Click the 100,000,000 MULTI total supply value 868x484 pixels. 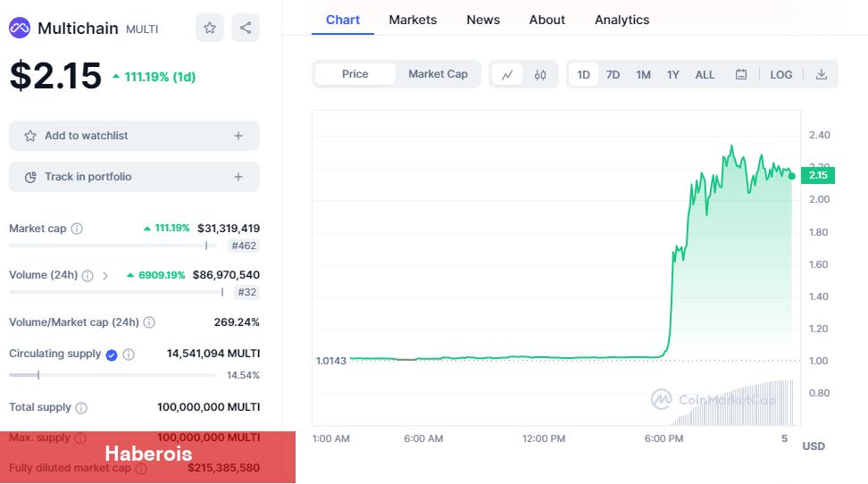(209, 407)
